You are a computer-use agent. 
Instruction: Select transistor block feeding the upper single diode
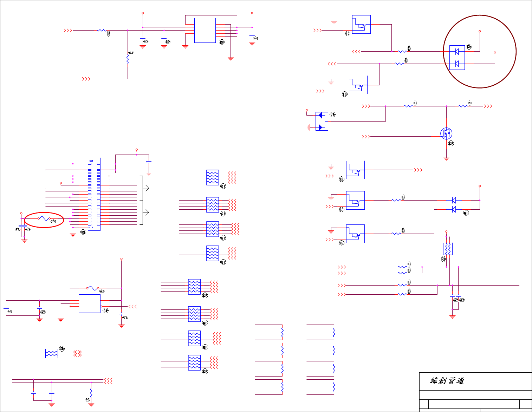coord(355,200)
